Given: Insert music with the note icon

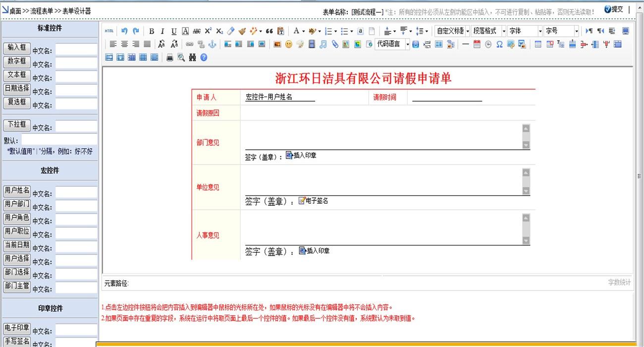Looking at the screenshot, I should [323, 44].
